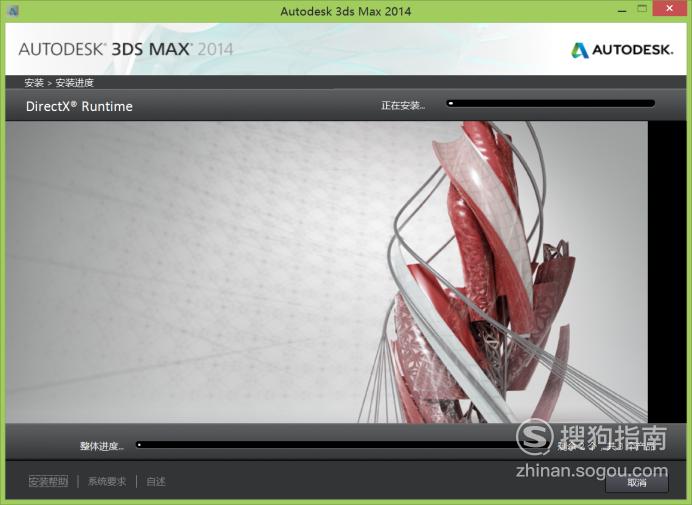Maximize the installer window
This screenshot has height=505, width=692.
(643, 9)
